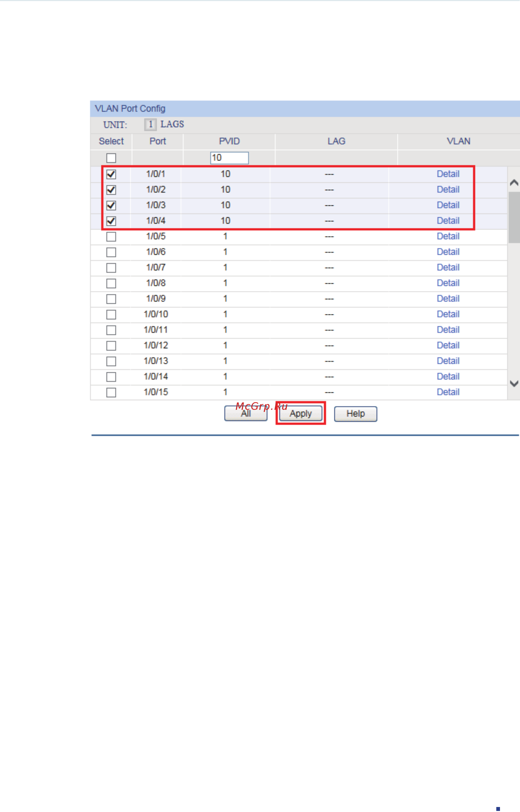Click the VLAN Port Config title
The width and height of the screenshot is (520, 812).
tap(130, 108)
